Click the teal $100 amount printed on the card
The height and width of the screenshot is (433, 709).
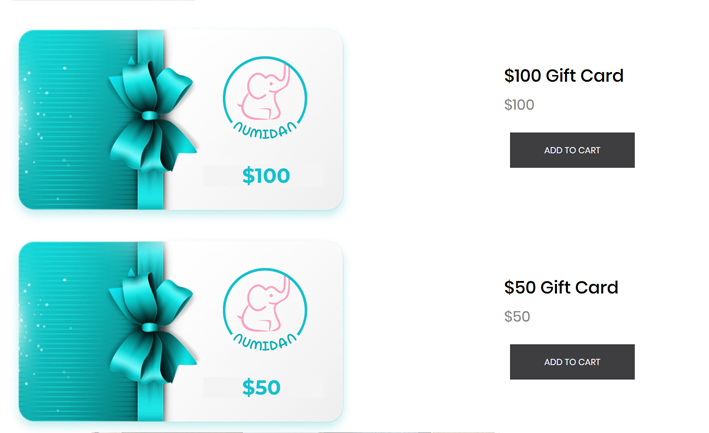coord(265,177)
